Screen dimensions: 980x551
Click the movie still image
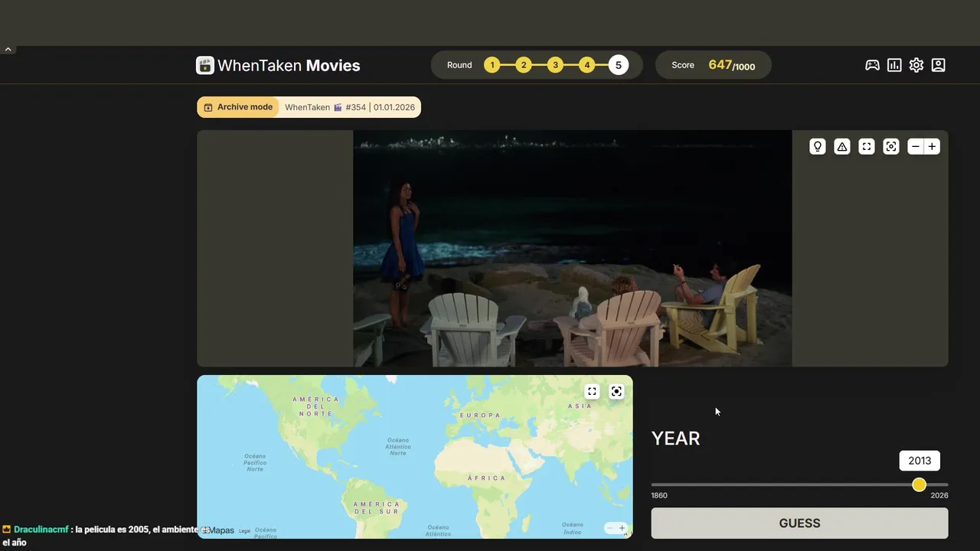click(x=572, y=248)
